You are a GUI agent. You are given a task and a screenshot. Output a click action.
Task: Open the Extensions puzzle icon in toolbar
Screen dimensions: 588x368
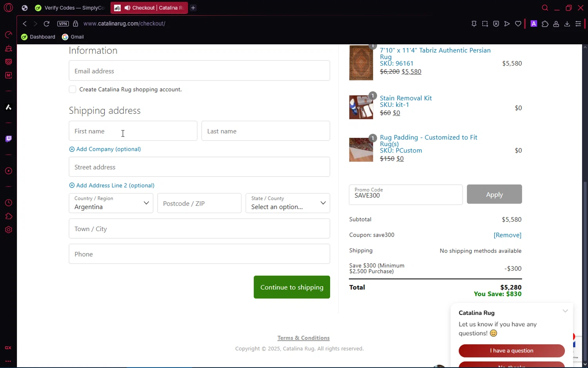(x=545, y=24)
